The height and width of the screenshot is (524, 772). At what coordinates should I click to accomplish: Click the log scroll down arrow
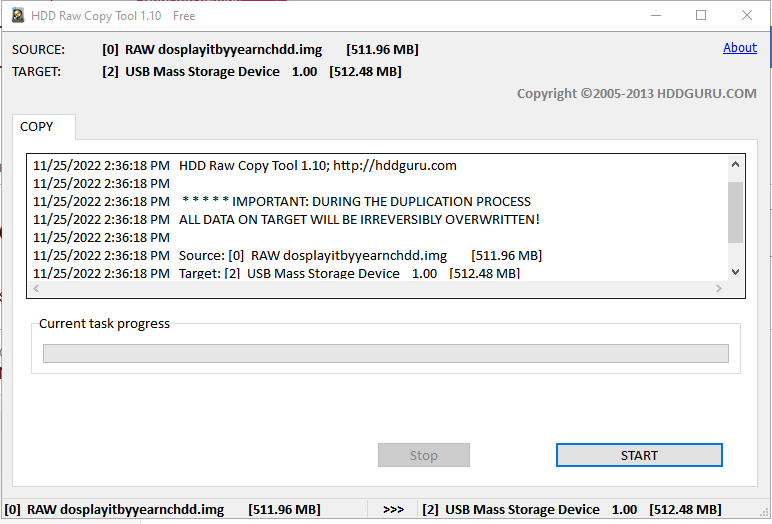[x=735, y=272]
